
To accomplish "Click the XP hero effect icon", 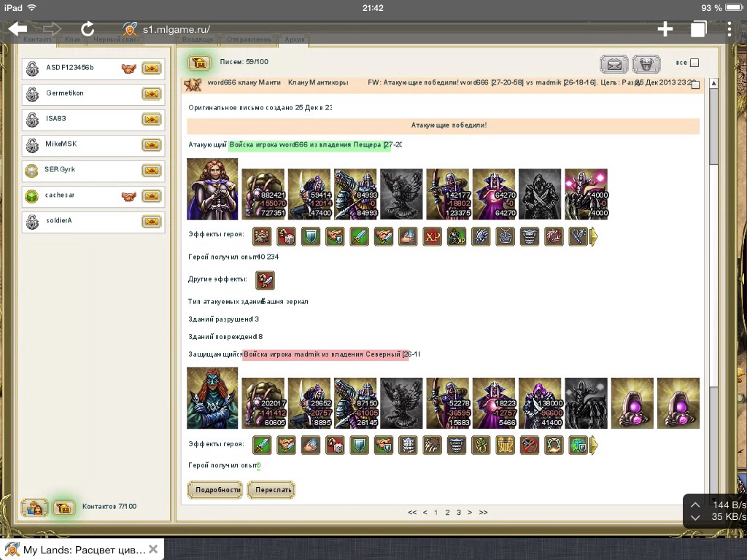I will pos(432,237).
